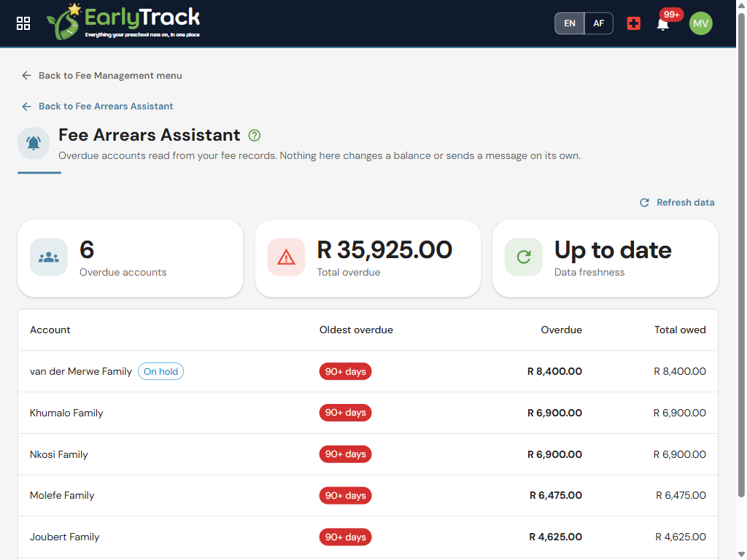Screen dimensions: 747x560
Task: Click the 90+ days badge for van der Merwe
Action: click(x=345, y=371)
